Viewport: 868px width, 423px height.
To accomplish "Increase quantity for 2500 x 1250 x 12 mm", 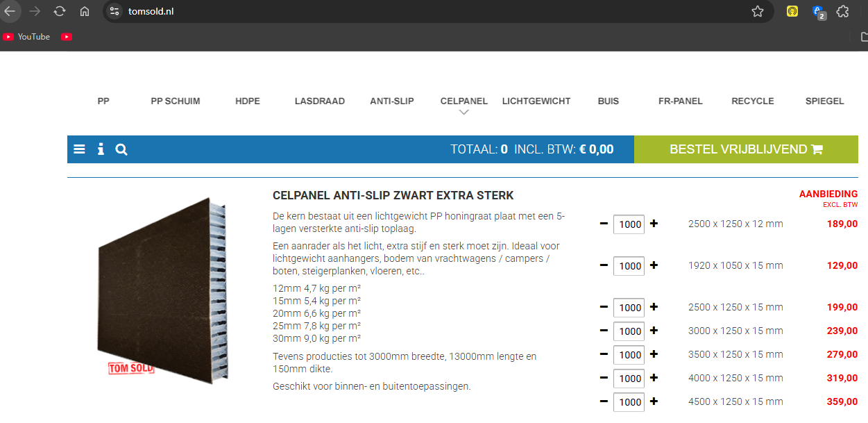I will [x=654, y=224].
